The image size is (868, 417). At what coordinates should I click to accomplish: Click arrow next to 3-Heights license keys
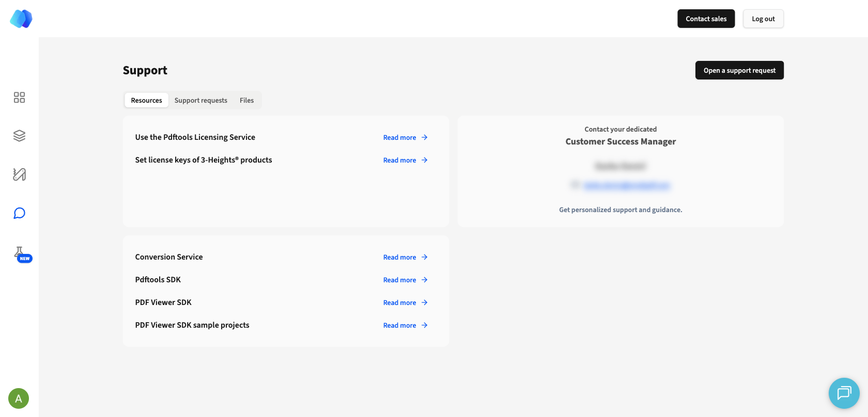[x=425, y=160]
